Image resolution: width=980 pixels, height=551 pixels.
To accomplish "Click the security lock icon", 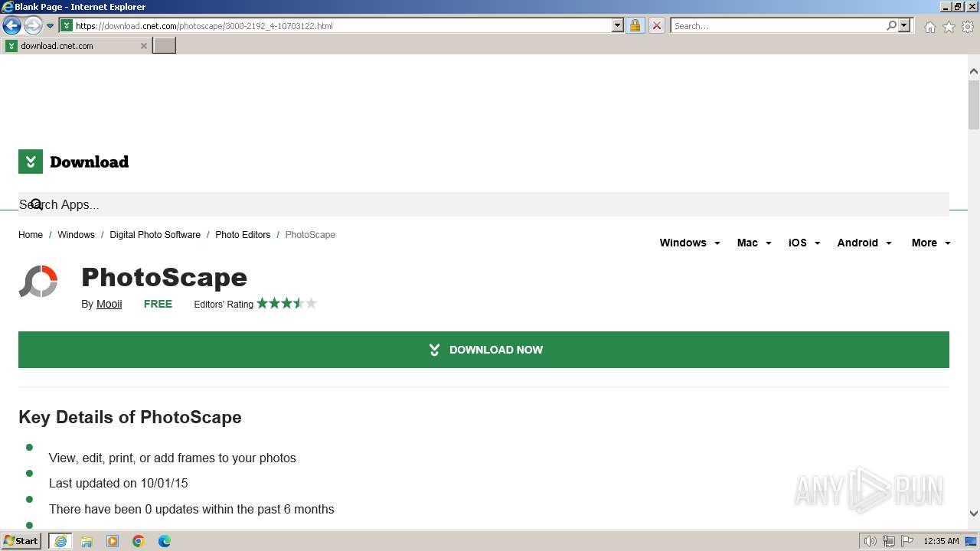I will click(x=635, y=25).
